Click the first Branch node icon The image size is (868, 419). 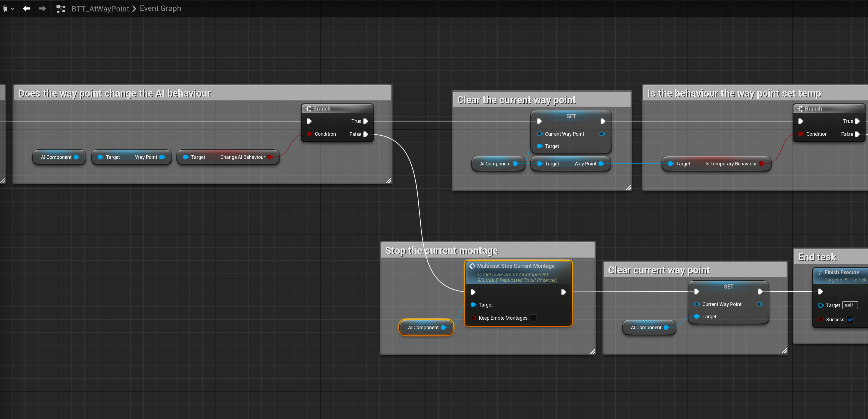pos(308,109)
